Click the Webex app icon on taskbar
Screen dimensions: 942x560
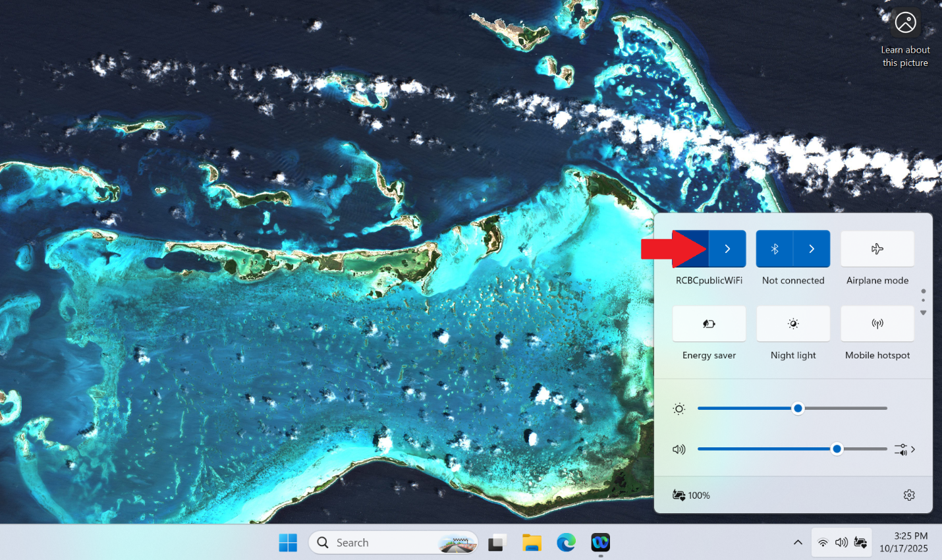click(600, 542)
